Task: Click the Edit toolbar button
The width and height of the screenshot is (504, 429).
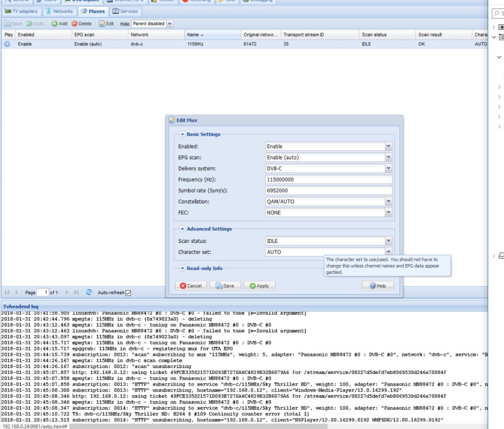Action: pyautogui.click(x=107, y=23)
